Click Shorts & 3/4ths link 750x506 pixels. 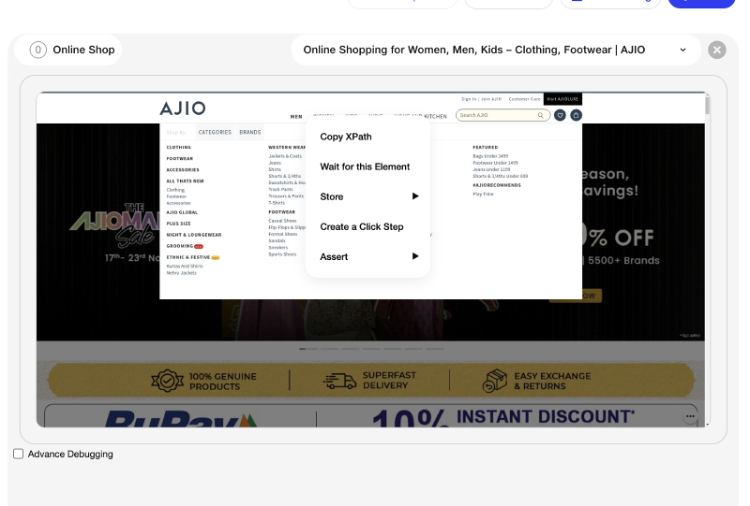(x=285, y=176)
